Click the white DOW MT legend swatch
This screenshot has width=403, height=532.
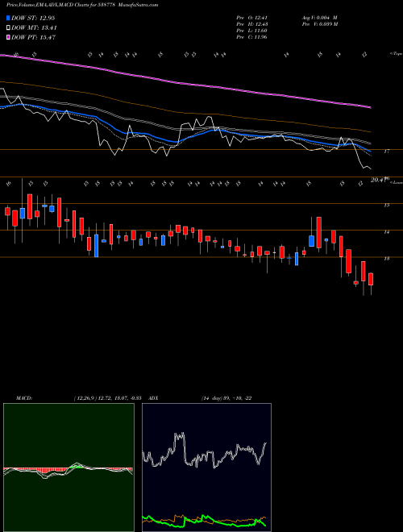[x=8, y=27]
